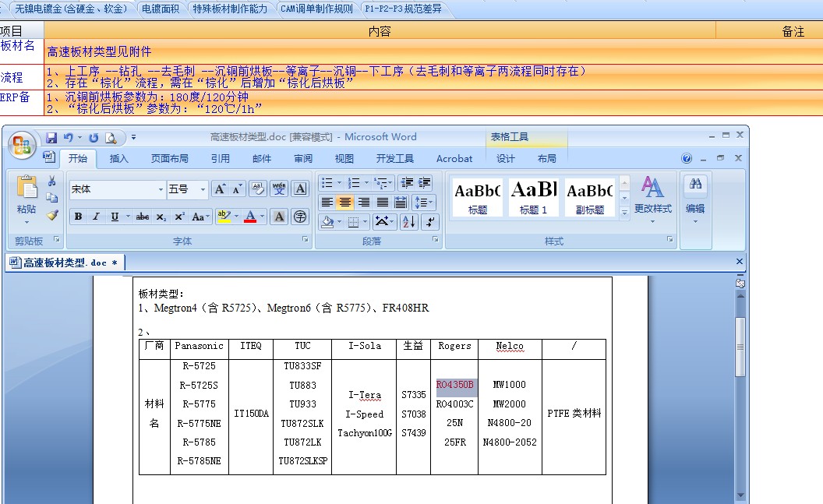This screenshot has height=504, width=823.
Task: Save document via quick access toolbar
Action: [x=51, y=137]
